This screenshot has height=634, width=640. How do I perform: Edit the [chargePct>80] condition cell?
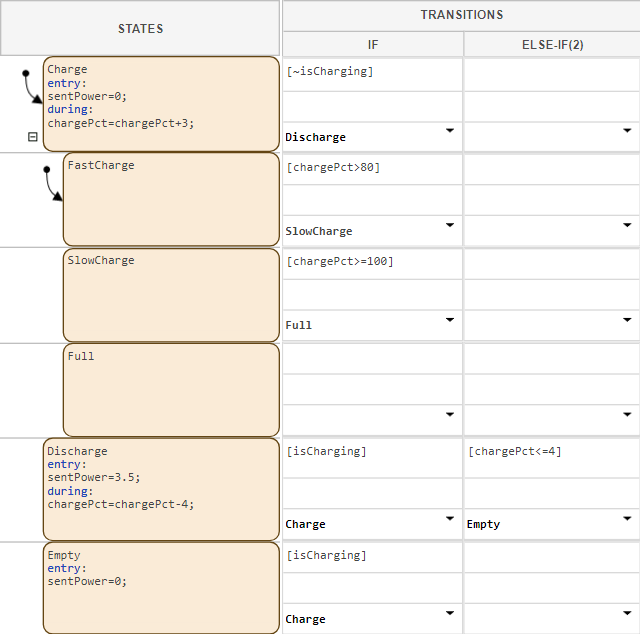click(372, 168)
